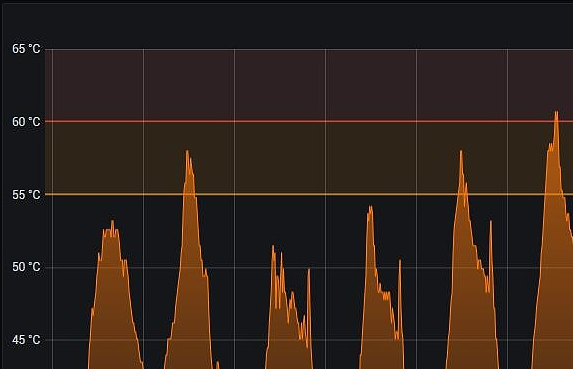Click the 60 °C y-axis label
The width and height of the screenshot is (573, 369).
pyautogui.click(x=26, y=122)
